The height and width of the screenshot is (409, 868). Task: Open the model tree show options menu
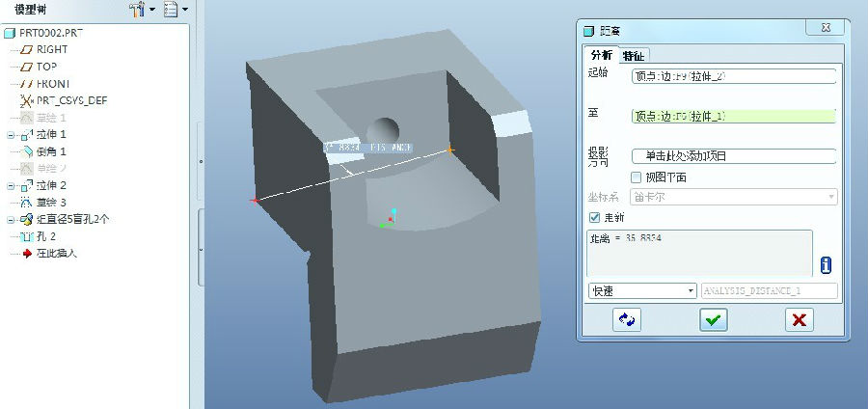(175, 10)
